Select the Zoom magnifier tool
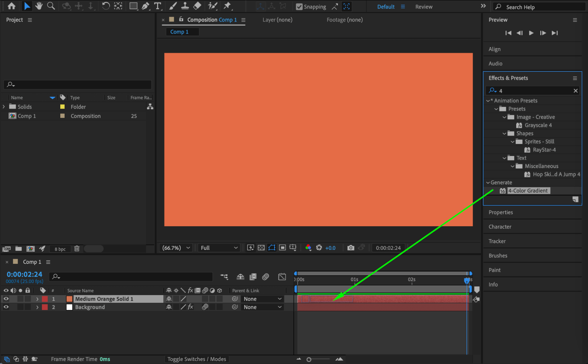The image size is (588, 364). 51,6
